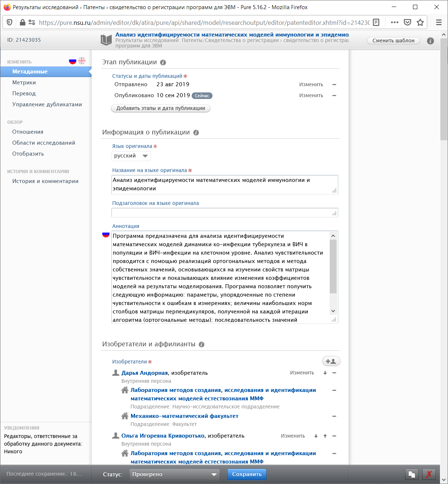Open Области исследований in sidebar
The width and height of the screenshot is (448, 484).
tap(44, 143)
